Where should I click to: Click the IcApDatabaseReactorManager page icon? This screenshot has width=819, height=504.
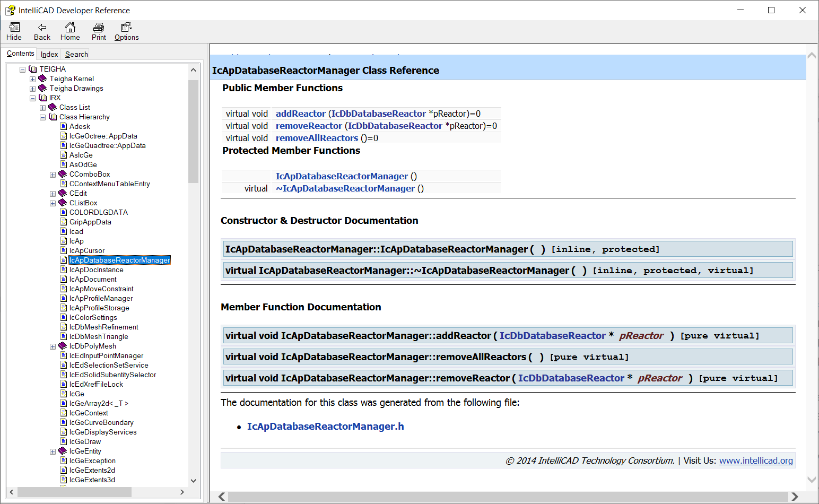pyautogui.click(x=64, y=260)
